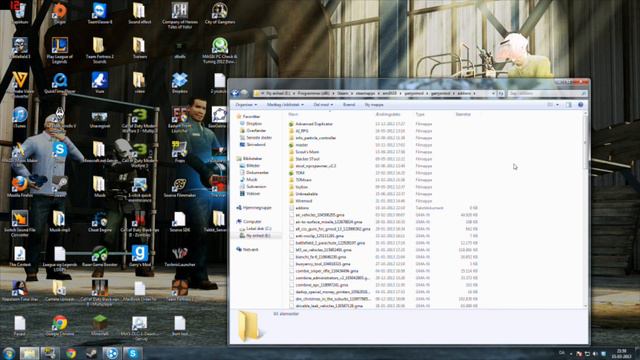Screen dimensions: 640x360
Task: Click the steamapps breadcrumb in address bar
Action: [x=365, y=93]
